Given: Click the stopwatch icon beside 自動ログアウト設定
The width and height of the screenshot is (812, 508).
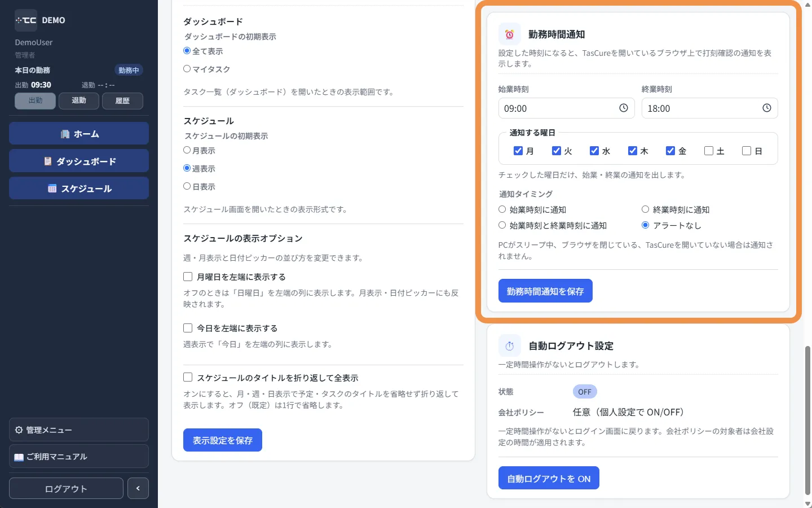Looking at the screenshot, I should (510, 346).
